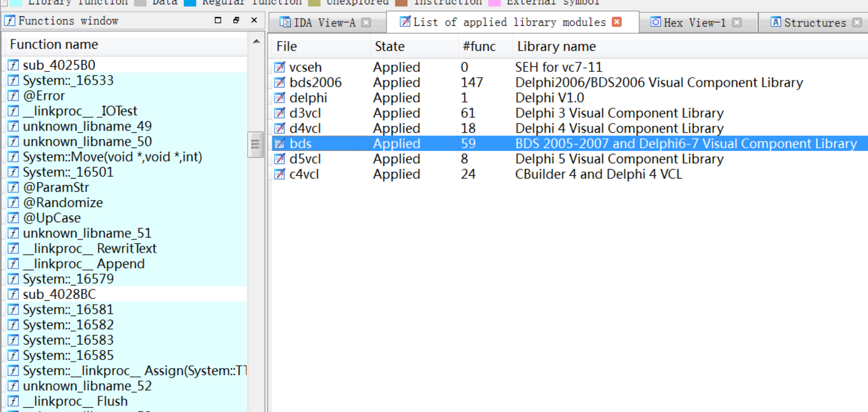
Task: Click the BDS 2005-2007 library name cell
Action: click(x=686, y=143)
